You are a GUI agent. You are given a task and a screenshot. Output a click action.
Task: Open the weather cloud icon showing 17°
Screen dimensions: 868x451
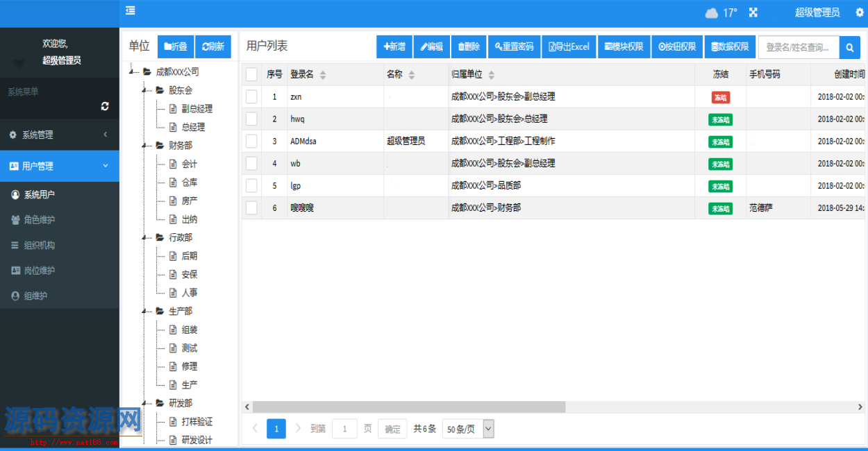712,12
